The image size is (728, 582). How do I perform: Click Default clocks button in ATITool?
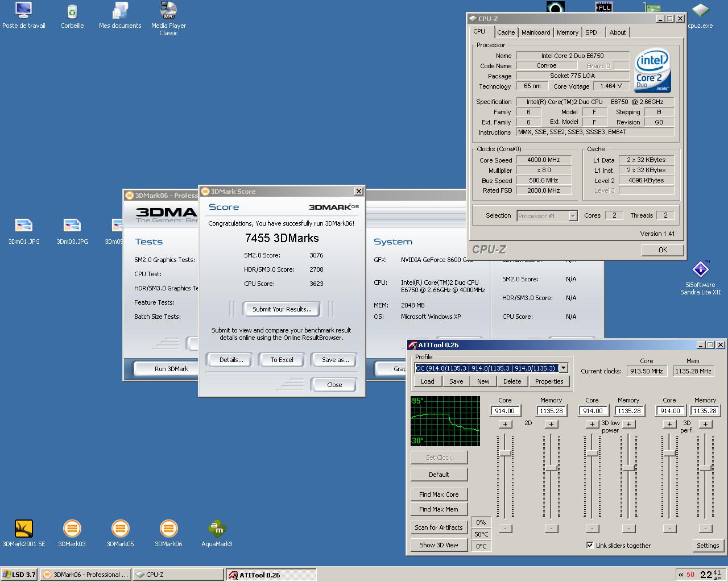[x=439, y=475]
